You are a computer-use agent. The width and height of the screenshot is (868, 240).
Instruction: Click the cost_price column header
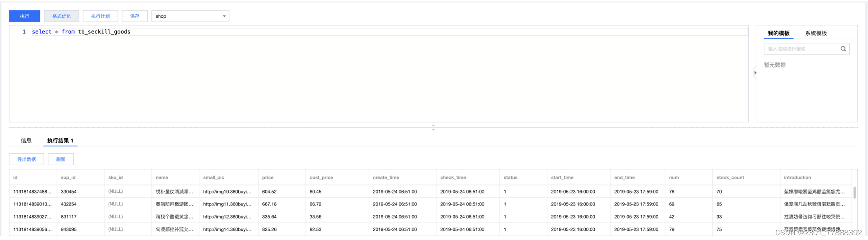pyautogui.click(x=337, y=178)
